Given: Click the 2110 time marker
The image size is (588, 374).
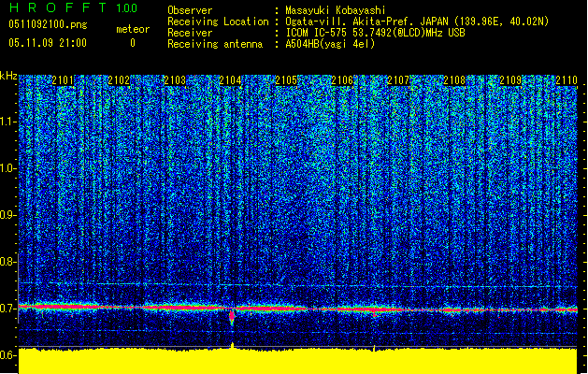Looking at the screenshot, I should pyautogui.click(x=566, y=80).
